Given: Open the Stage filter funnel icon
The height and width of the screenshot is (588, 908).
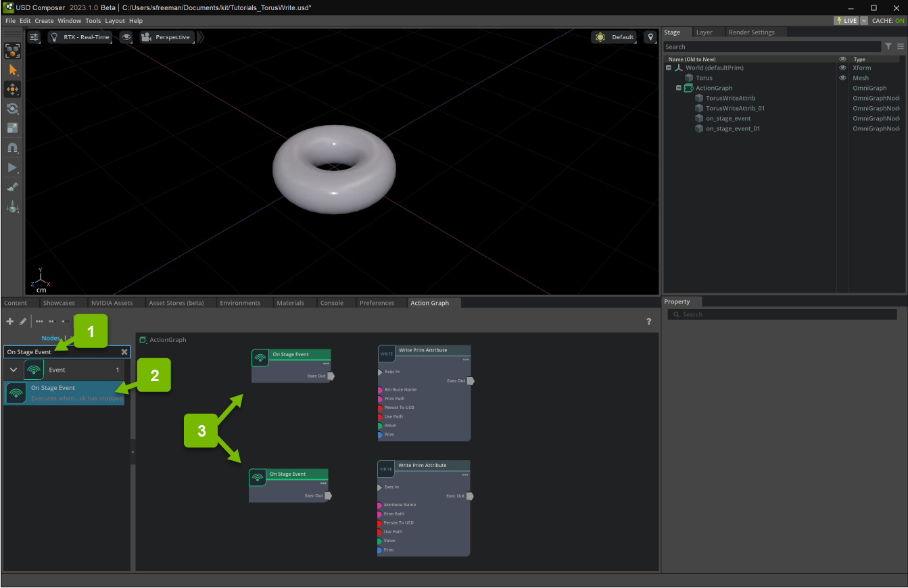Looking at the screenshot, I should click(888, 47).
